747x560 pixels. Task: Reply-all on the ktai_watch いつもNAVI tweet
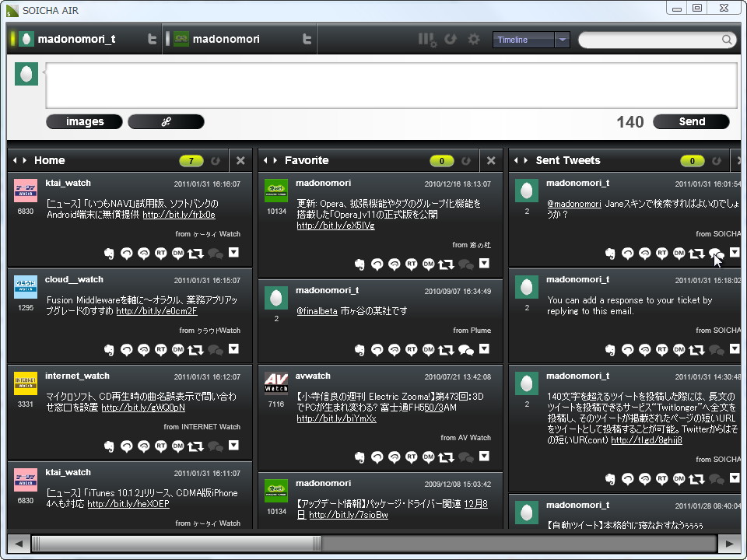coord(143,254)
